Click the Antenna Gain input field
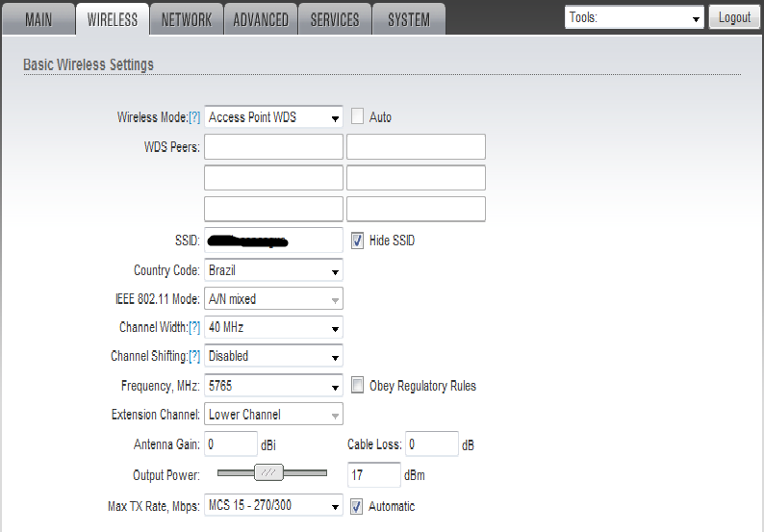 (x=231, y=443)
